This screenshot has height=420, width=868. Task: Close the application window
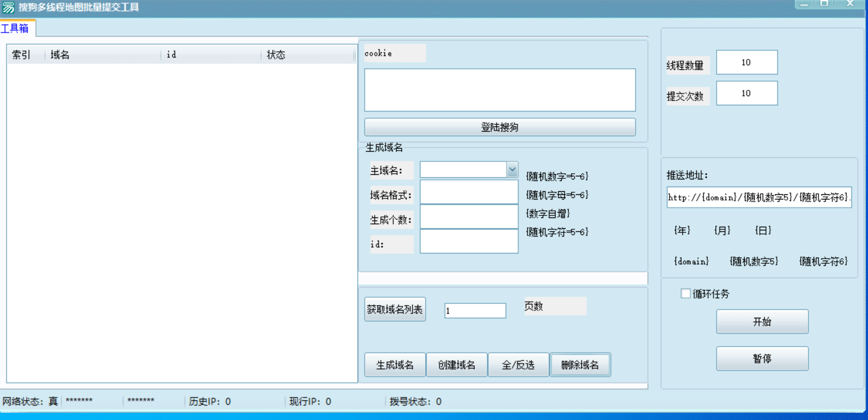[850, 4]
